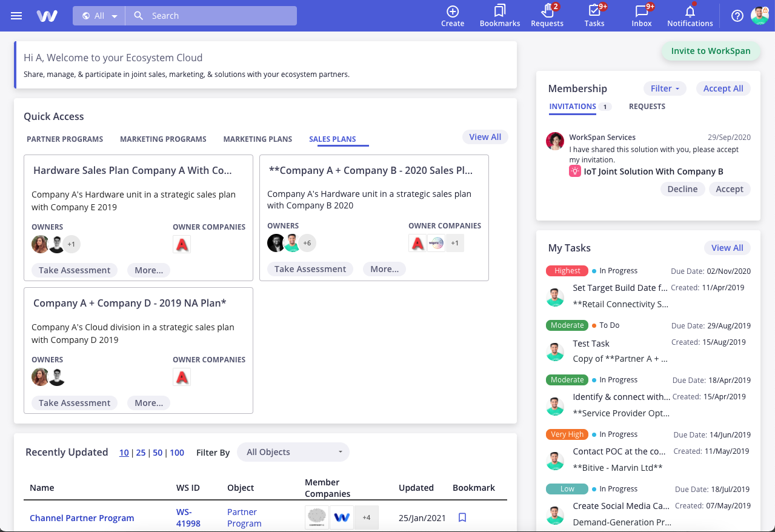Click the Help question mark icon
Viewport: 775px width, 532px height.
click(x=737, y=16)
